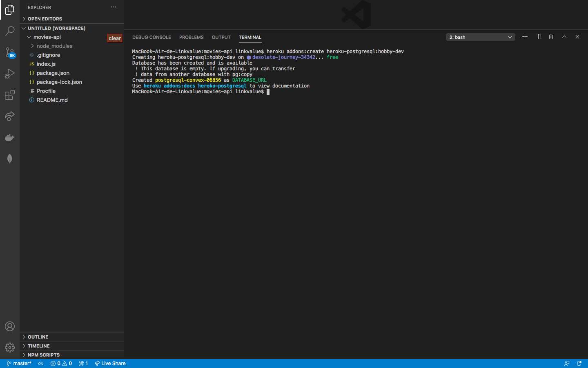Viewport: 588px width, 368px height.
Task: Open the package-lock.json file
Action: (x=72, y=82)
